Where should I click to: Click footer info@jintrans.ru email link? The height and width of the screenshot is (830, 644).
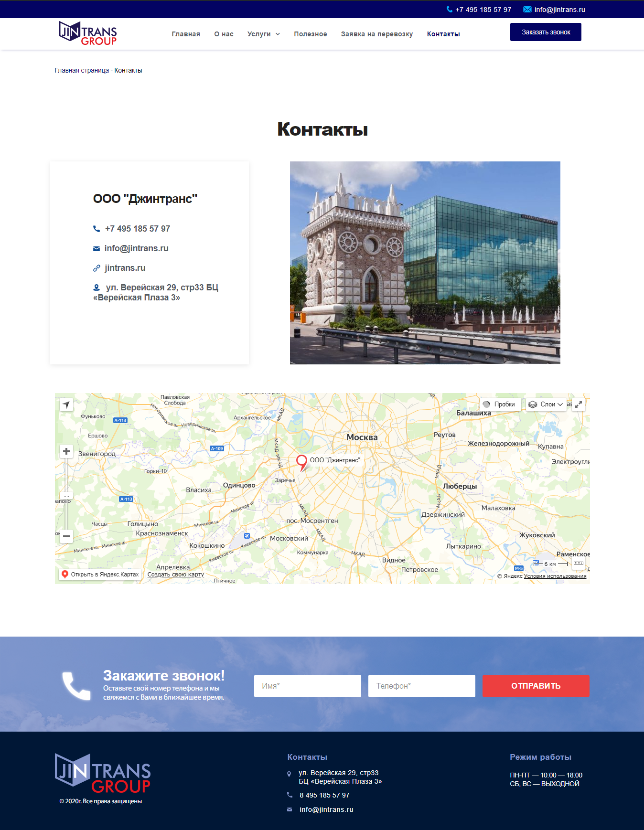326,809
